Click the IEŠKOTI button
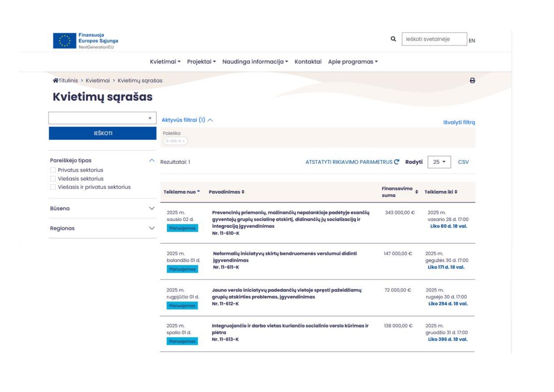 point(103,133)
